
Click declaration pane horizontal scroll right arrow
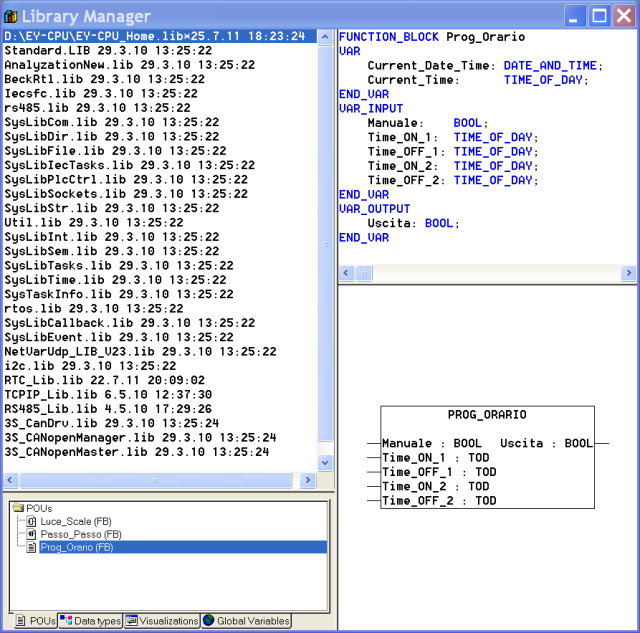click(629, 273)
